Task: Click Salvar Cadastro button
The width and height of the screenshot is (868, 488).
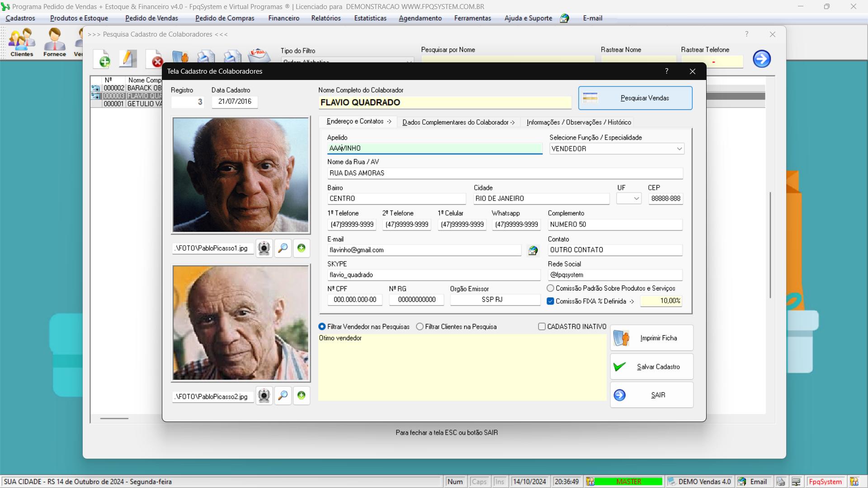Action: click(651, 367)
